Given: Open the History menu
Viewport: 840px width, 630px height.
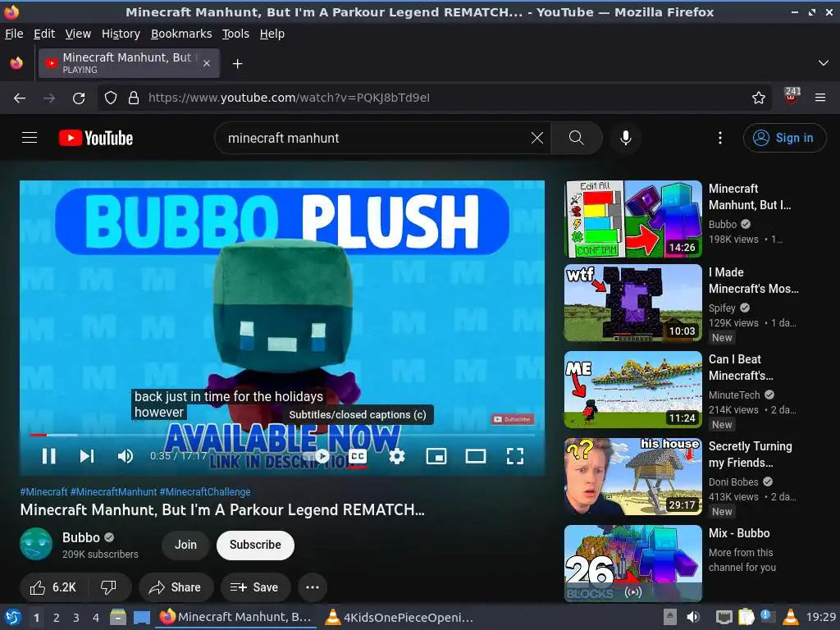Looking at the screenshot, I should coord(121,34).
